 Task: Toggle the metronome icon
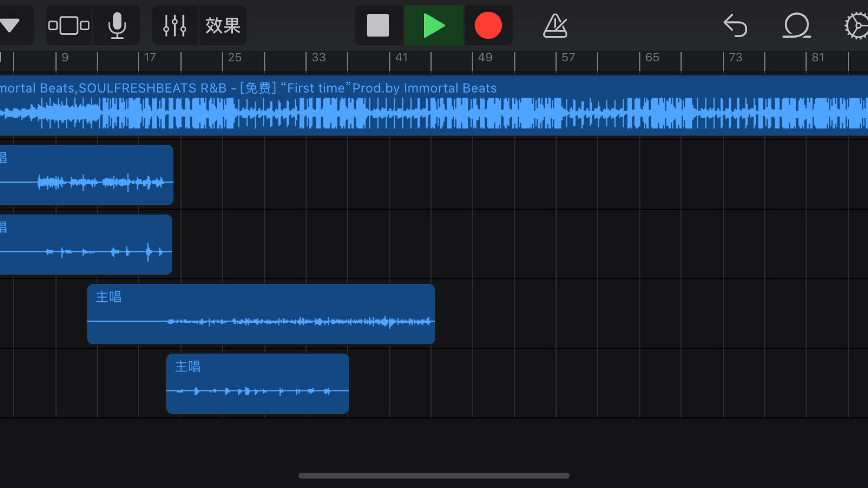[x=555, y=25]
